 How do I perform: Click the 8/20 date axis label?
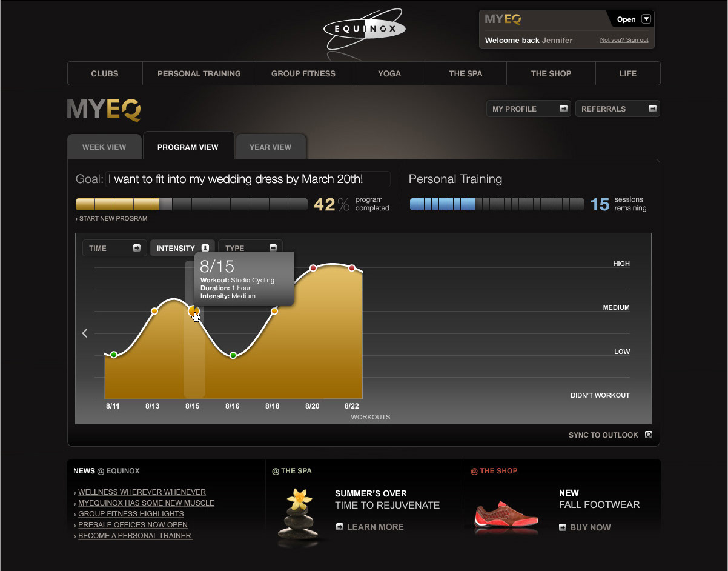tap(312, 406)
